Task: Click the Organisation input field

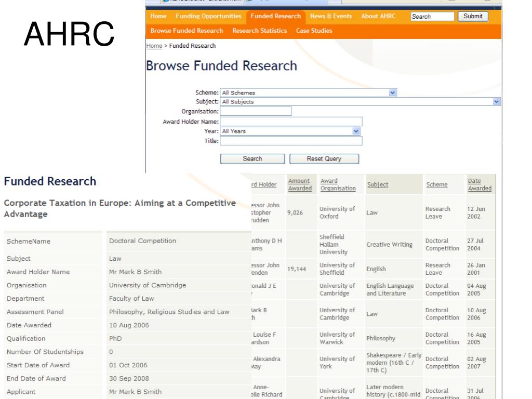Action: (x=256, y=111)
